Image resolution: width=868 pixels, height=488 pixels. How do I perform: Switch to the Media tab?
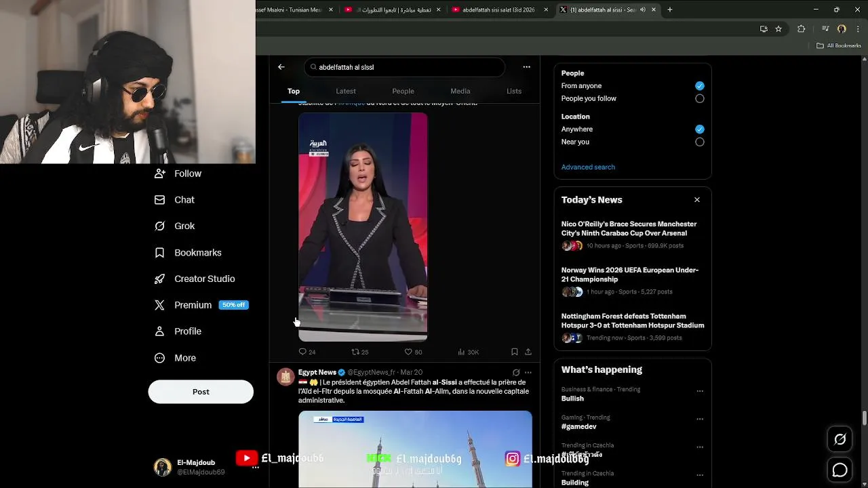(x=460, y=91)
